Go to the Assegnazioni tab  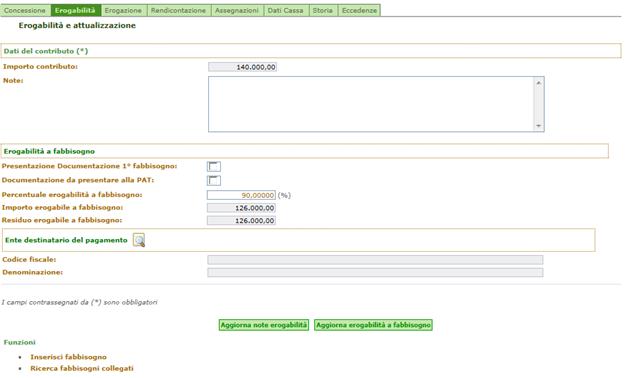237,10
